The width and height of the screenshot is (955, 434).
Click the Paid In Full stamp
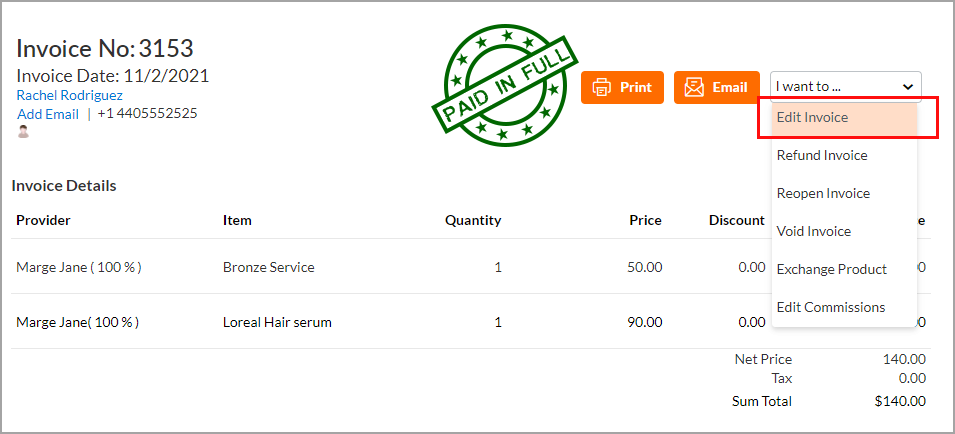point(504,88)
